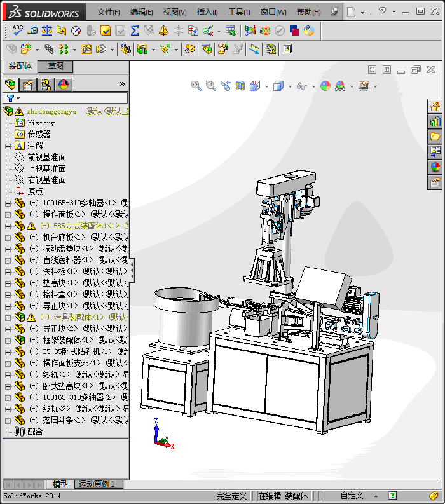The width and height of the screenshot is (445, 504).
Task: Select the 上视基准面 plane
Action: pyautogui.click(x=46, y=169)
